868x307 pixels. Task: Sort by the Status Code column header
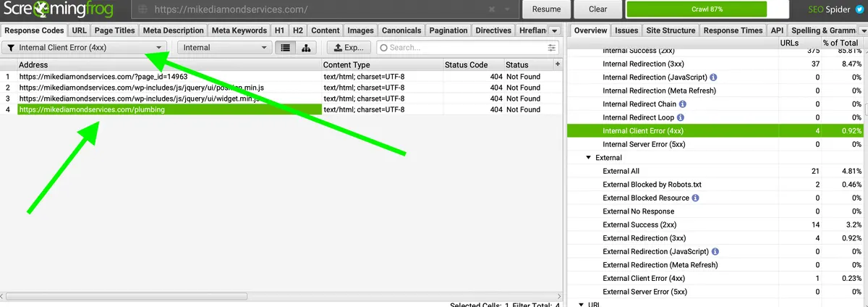pos(473,64)
